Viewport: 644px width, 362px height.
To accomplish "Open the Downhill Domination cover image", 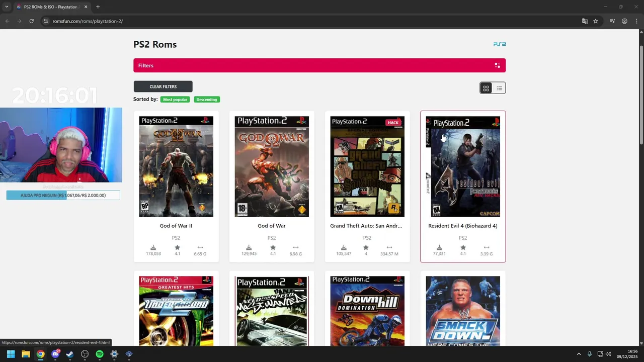I will 367,311.
